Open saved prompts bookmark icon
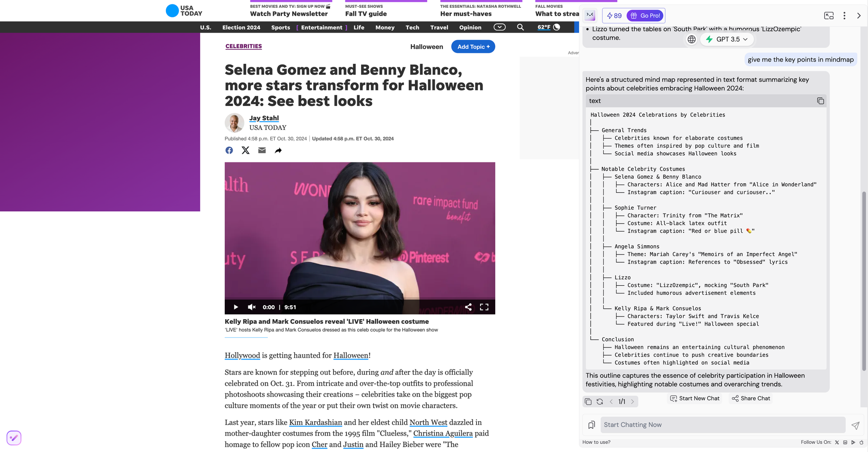Viewport: 868px width, 452px height. click(x=591, y=425)
